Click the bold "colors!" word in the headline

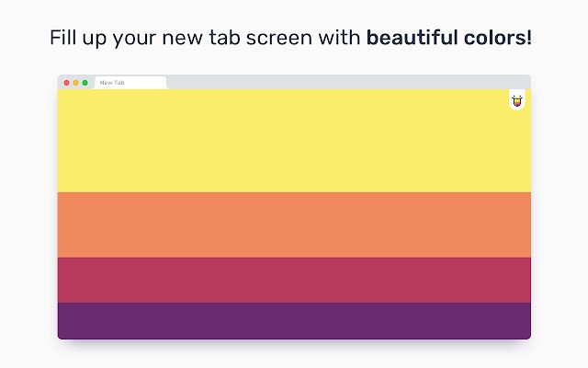(498, 38)
